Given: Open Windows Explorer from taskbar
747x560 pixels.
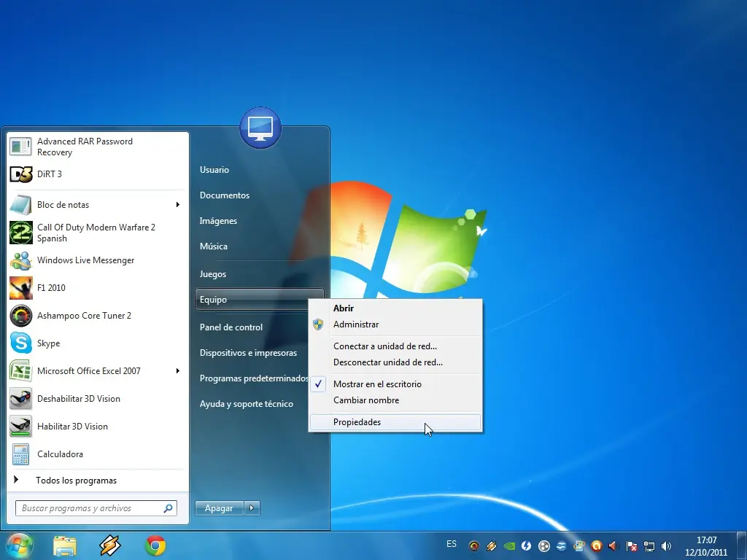Looking at the screenshot, I should point(65,546).
